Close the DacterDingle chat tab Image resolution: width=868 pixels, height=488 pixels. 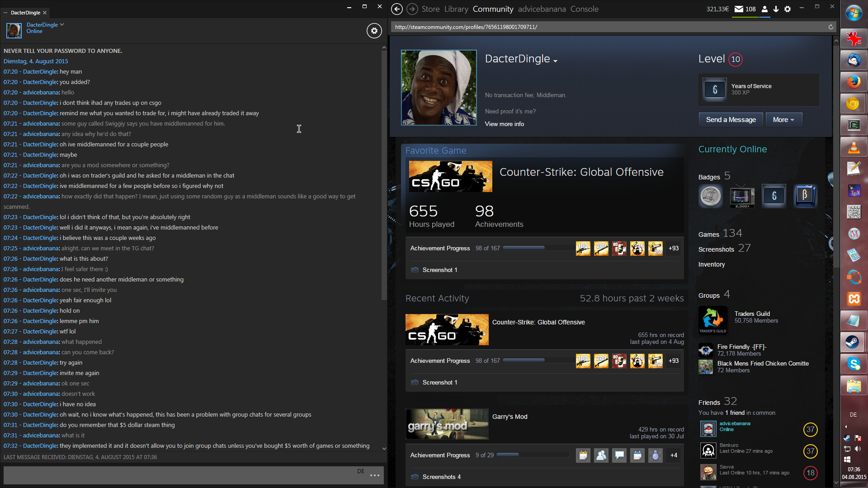coord(45,13)
